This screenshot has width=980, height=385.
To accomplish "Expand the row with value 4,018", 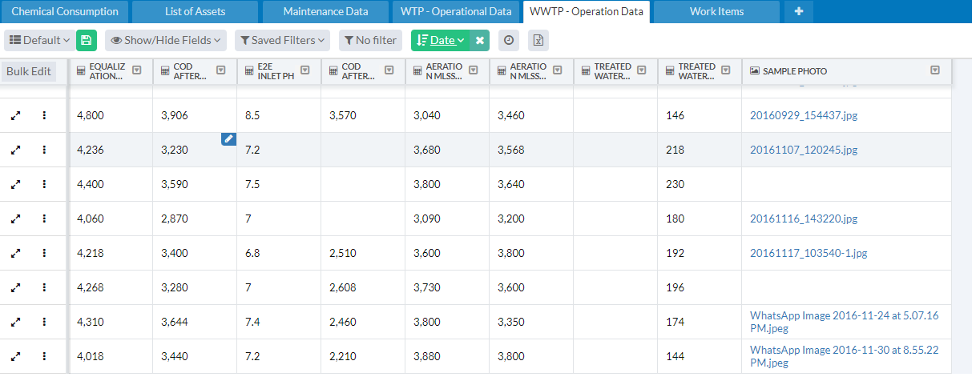I will tap(15, 356).
